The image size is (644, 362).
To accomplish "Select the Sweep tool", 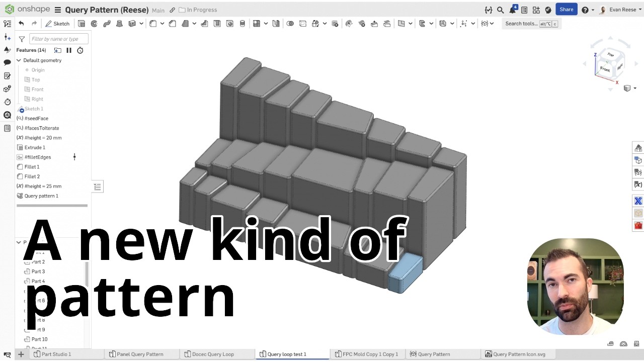I will (x=107, y=24).
